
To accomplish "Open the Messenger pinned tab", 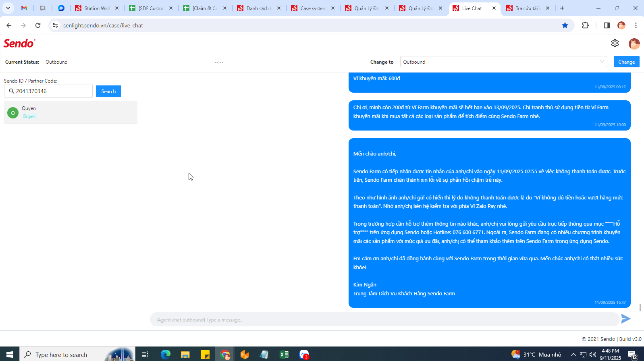I will (61, 8).
